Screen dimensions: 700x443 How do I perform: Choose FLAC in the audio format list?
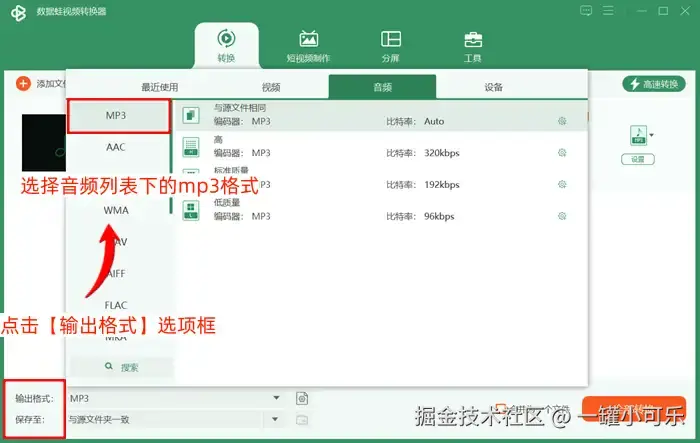116,305
